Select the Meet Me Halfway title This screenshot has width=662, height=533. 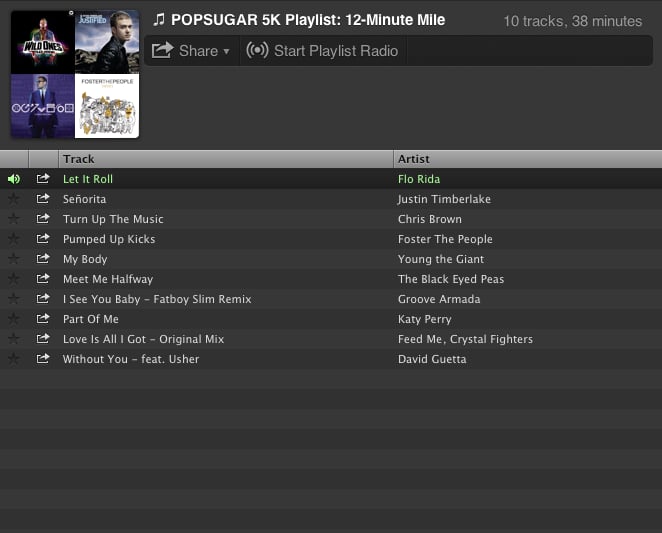pyautogui.click(x=108, y=279)
